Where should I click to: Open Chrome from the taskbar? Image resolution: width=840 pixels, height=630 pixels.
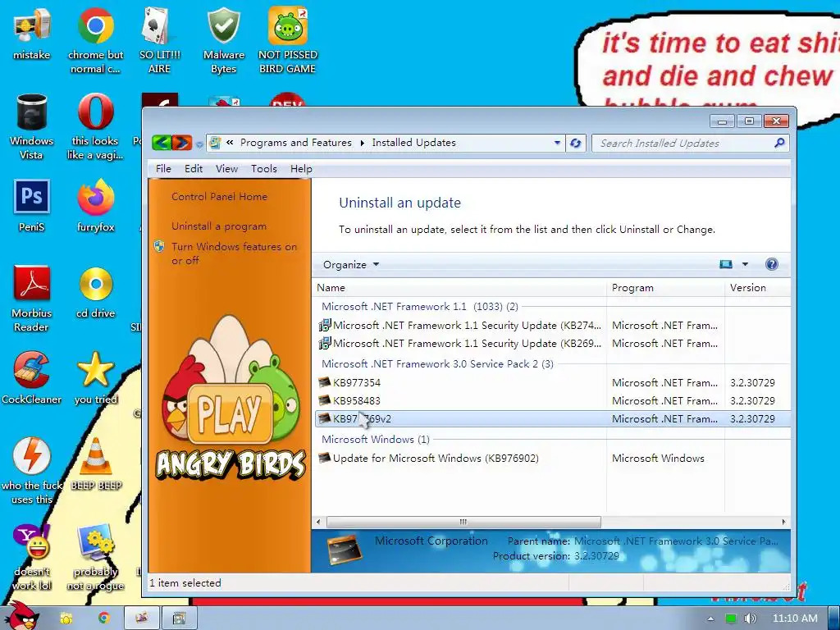click(x=103, y=619)
